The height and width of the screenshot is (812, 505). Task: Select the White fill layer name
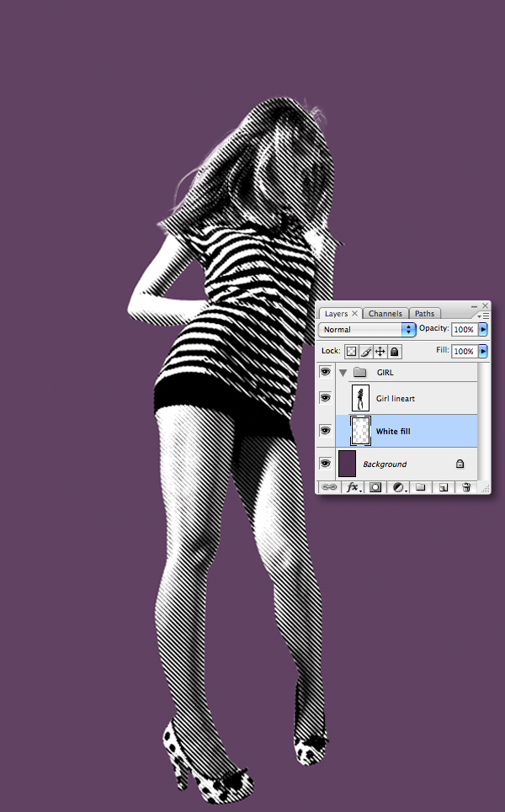[393, 431]
